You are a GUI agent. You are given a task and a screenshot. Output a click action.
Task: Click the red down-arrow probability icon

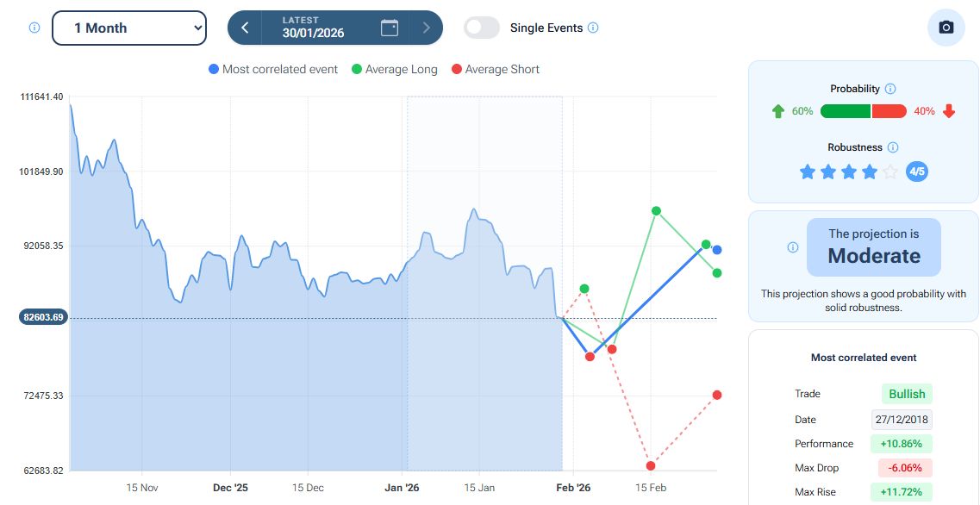[949, 111]
